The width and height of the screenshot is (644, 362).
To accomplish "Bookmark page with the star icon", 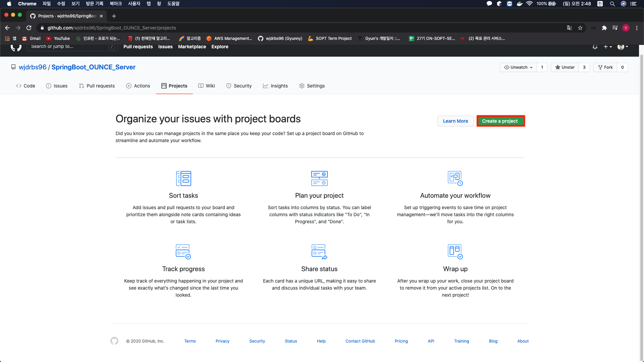I will [x=580, y=28].
